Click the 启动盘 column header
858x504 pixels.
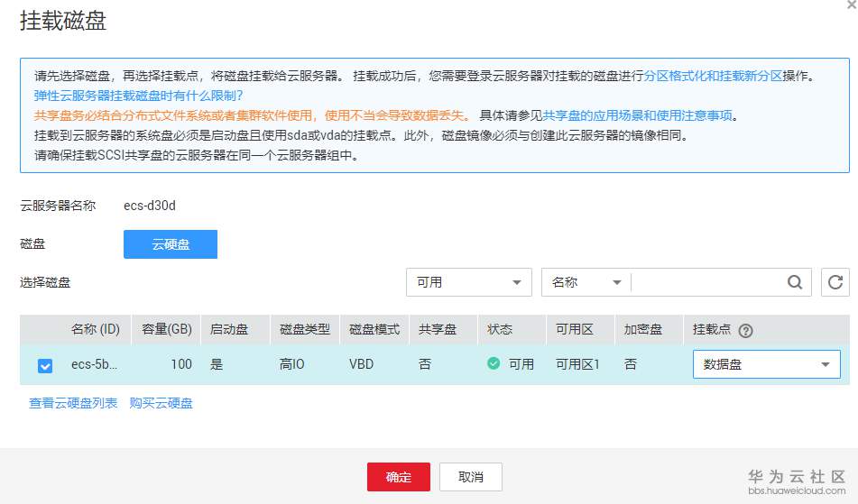point(229,329)
